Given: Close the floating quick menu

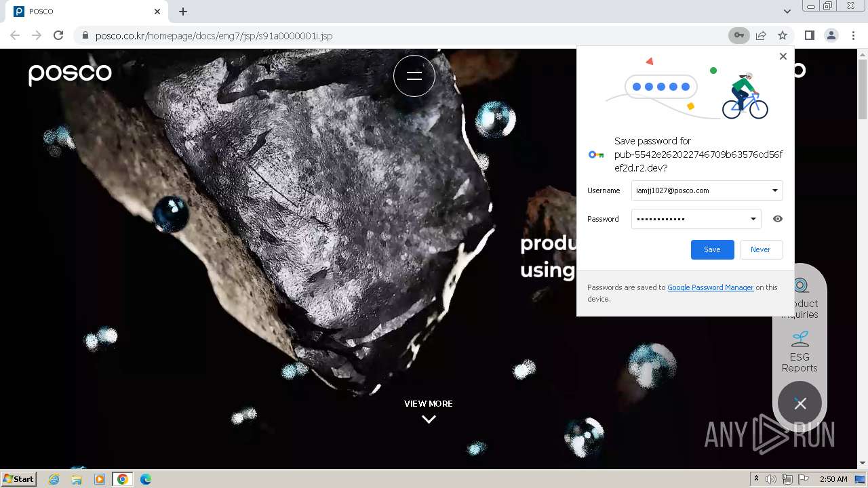Looking at the screenshot, I should pos(800,404).
